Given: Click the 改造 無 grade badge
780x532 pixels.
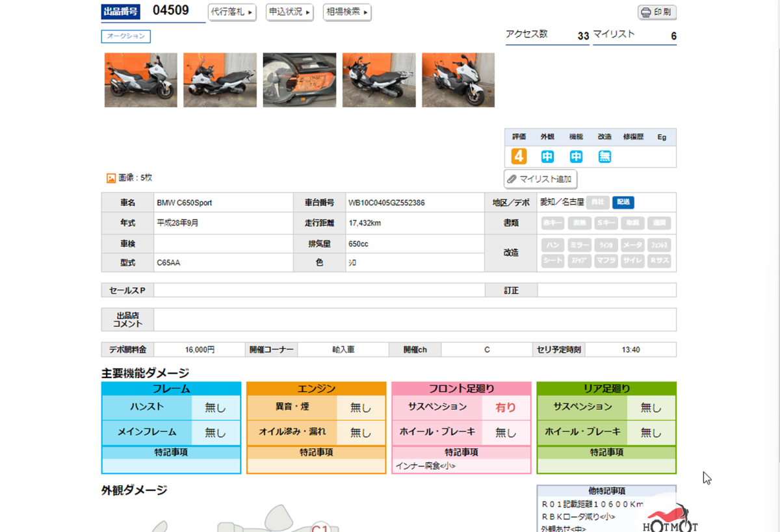Looking at the screenshot, I should (x=604, y=157).
